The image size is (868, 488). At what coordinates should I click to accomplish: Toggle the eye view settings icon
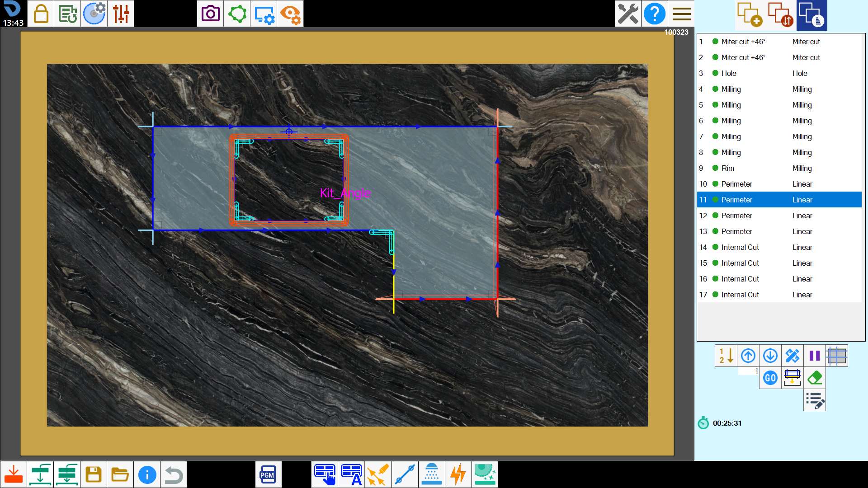(x=290, y=14)
